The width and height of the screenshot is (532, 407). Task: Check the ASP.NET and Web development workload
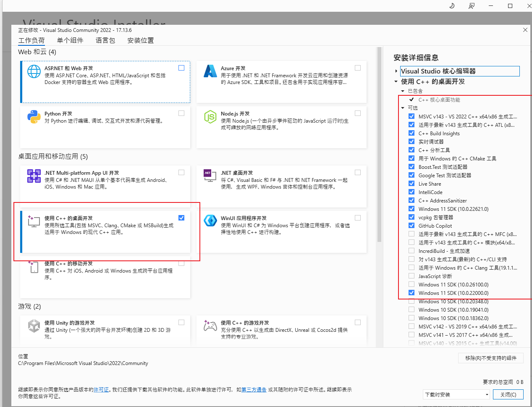pos(181,68)
